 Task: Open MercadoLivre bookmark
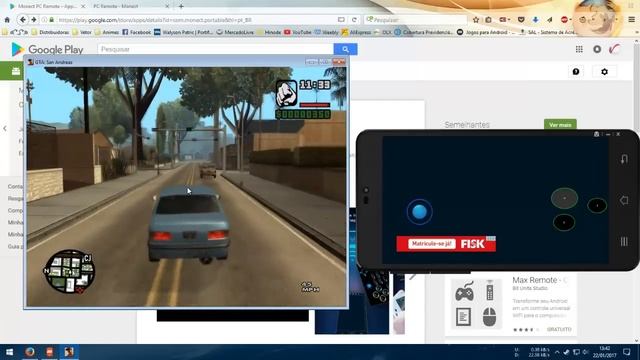(x=235, y=32)
